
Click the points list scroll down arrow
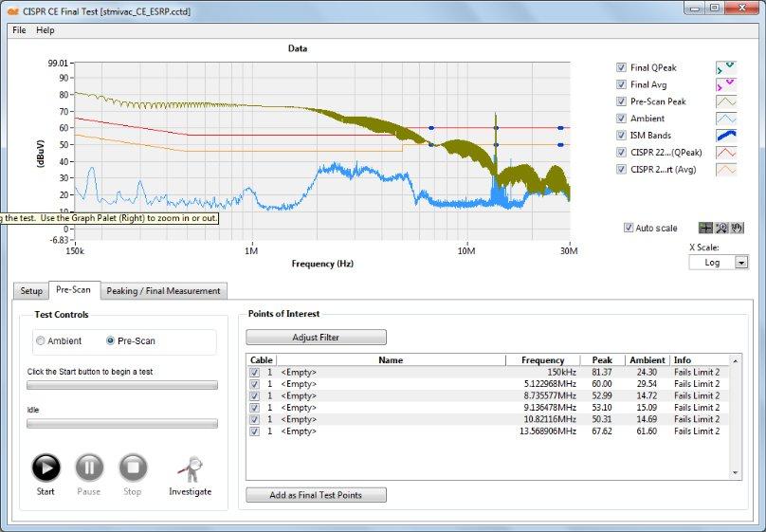[736, 473]
